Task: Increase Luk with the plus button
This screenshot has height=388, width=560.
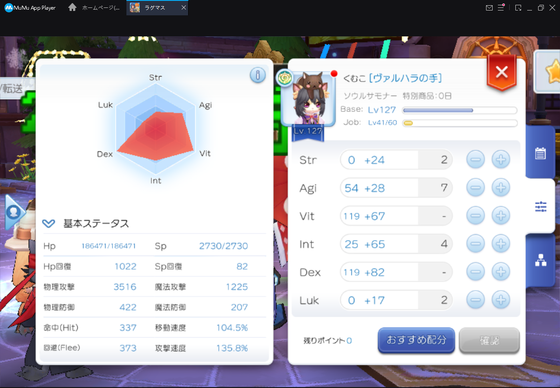Action: 501,300
